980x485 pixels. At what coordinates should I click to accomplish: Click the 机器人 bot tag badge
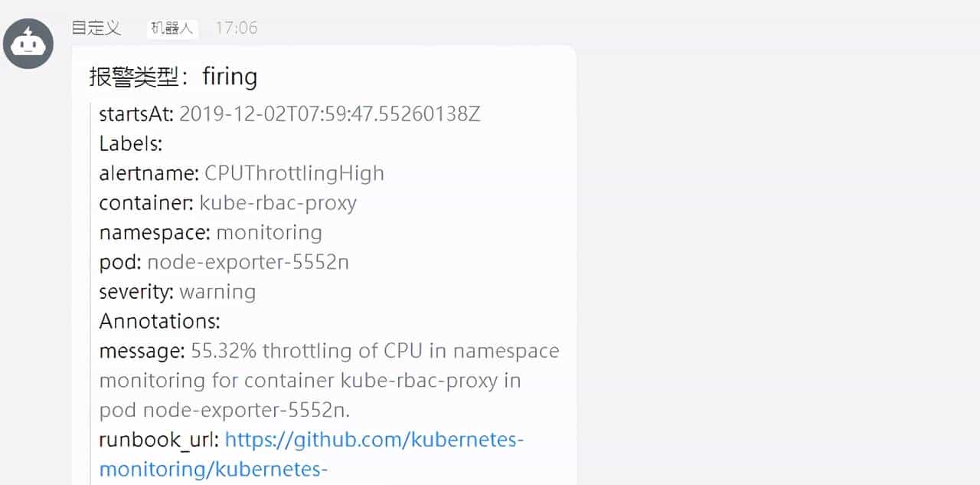coord(172,29)
